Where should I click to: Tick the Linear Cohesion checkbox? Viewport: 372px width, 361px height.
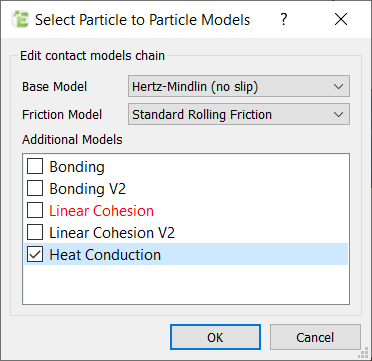(x=35, y=210)
